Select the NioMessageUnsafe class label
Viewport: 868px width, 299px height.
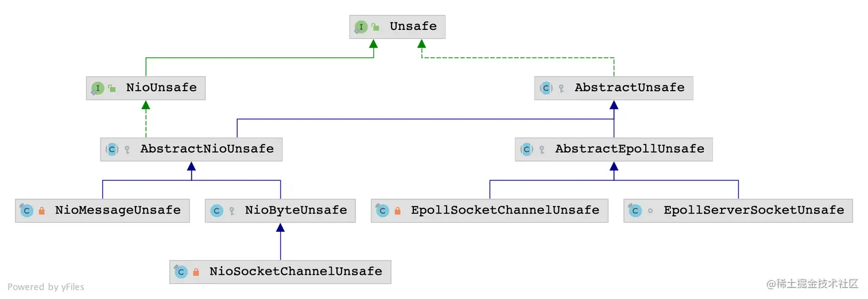(x=118, y=210)
